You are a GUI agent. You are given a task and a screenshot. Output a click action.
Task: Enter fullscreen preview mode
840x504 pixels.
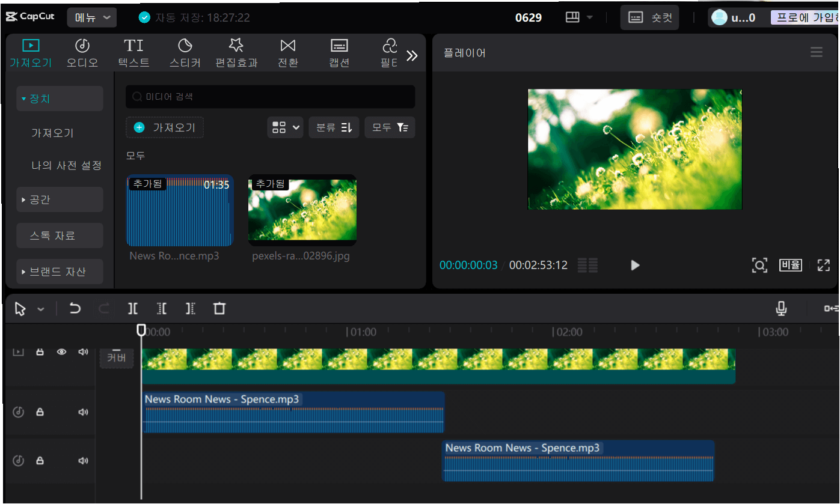(x=824, y=265)
